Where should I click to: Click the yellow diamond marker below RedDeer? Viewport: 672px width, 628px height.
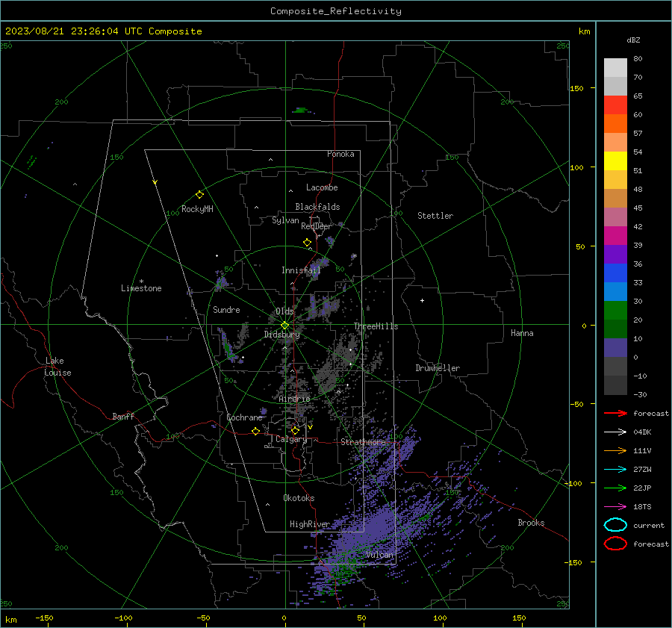pos(307,243)
